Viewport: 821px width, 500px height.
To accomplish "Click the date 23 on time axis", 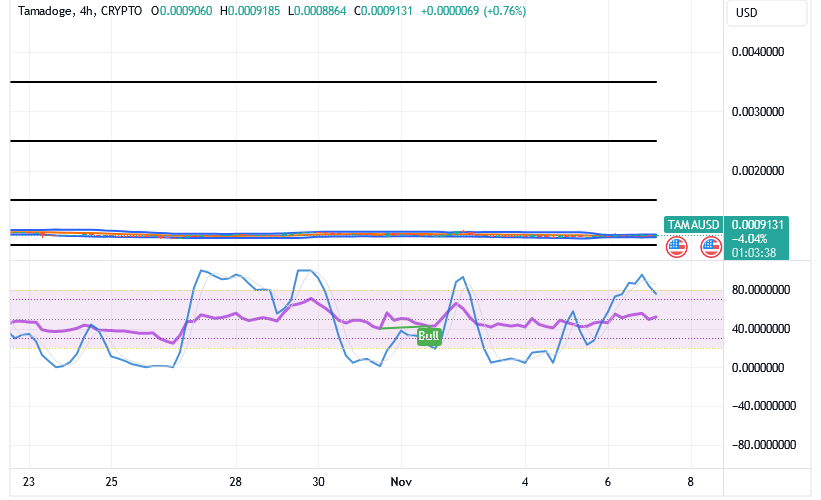I will [29, 482].
